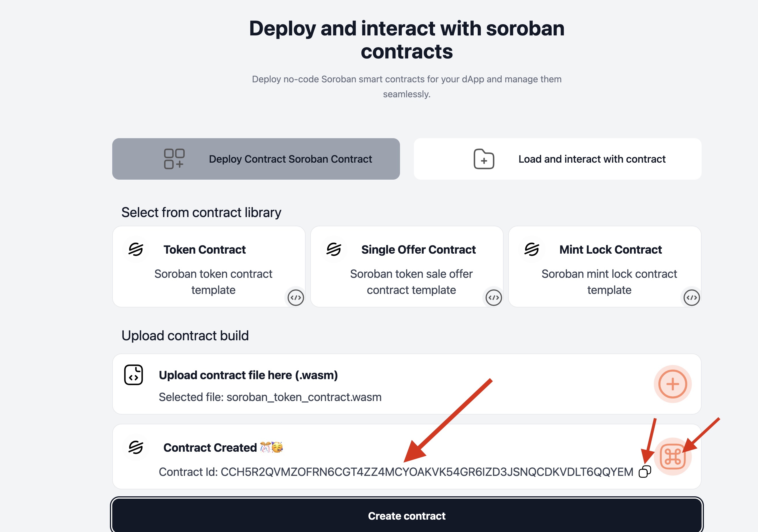
Task: Click the orange command-symbol interact button
Action: [x=673, y=457]
